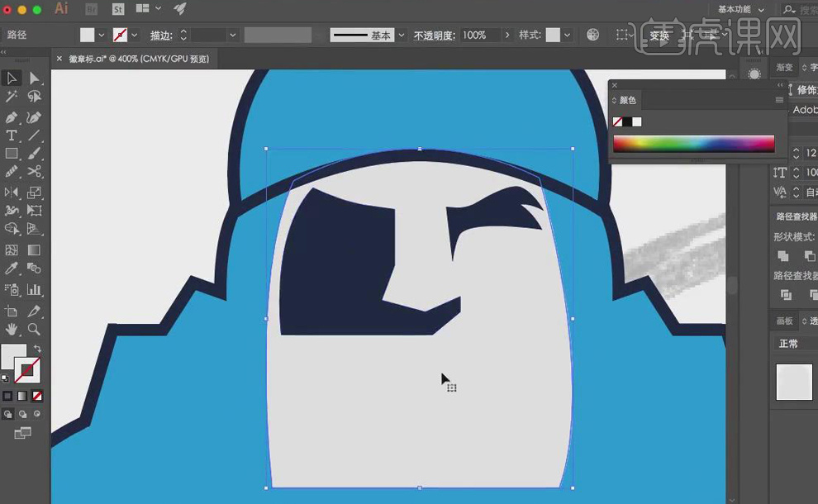Swap fill and stroke colors

point(37,349)
